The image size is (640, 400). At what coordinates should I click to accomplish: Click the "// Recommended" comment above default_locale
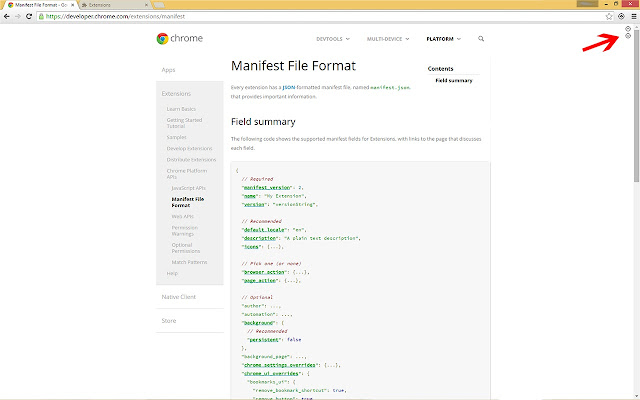click(x=261, y=221)
